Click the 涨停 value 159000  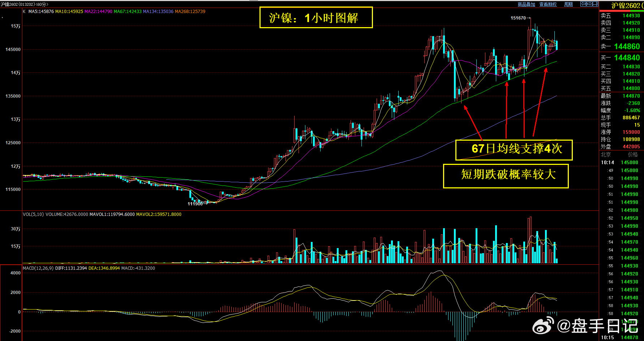pos(631,132)
